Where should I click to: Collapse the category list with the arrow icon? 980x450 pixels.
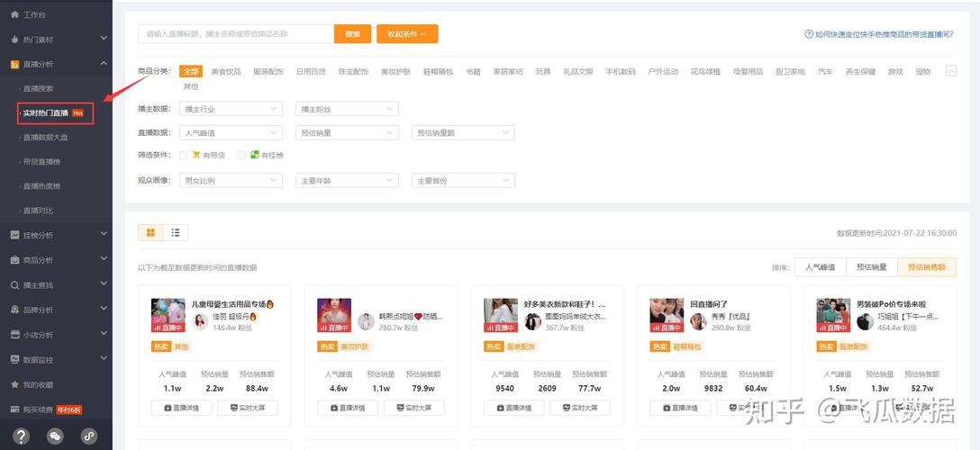[x=950, y=71]
